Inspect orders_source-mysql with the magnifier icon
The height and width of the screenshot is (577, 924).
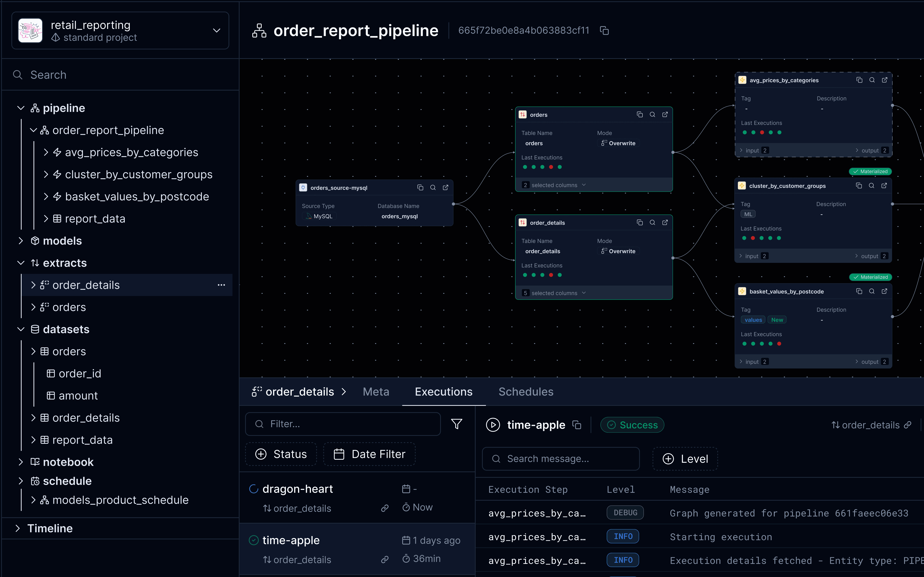pos(433,187)
